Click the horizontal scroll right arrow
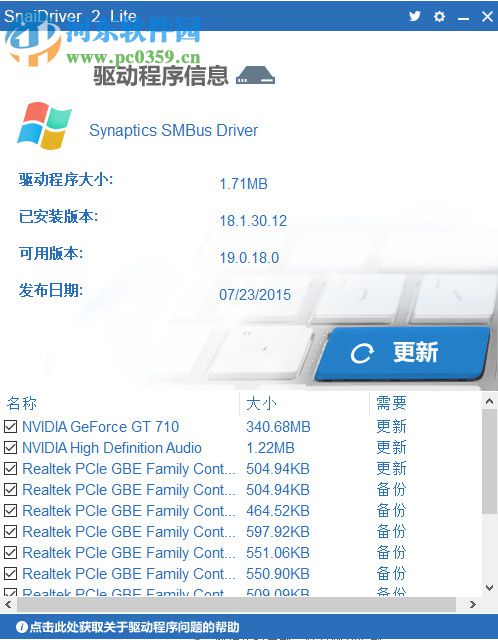The image size is (498, 640). tap(473, 604)
